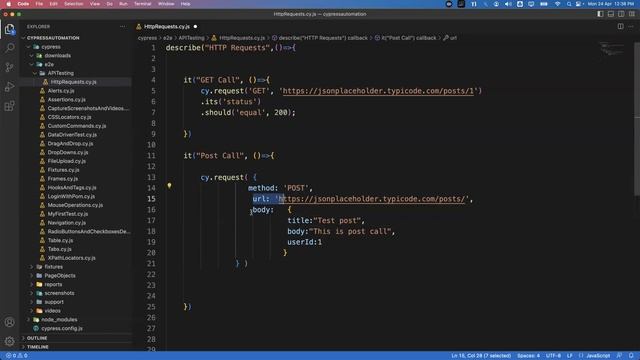Open the Terminal menu
Image resolution: width=640 pixels, height=360 pixels.
click(x=142, y=4)
